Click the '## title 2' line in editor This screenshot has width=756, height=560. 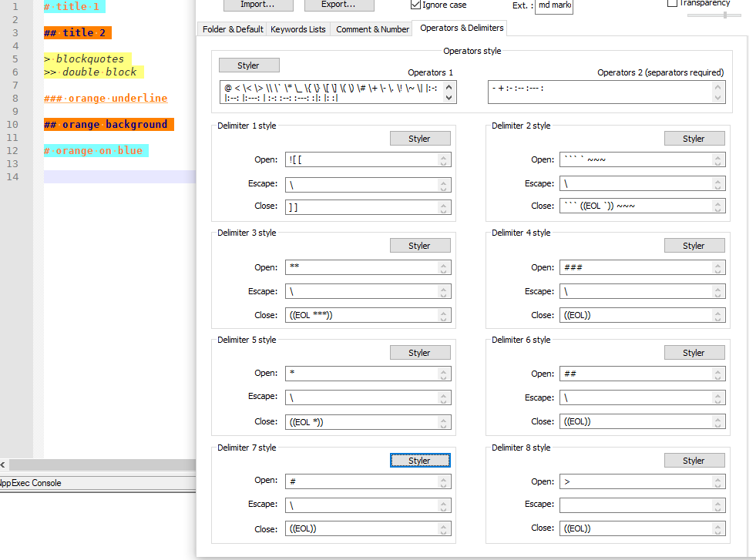[x=78, y=33]
